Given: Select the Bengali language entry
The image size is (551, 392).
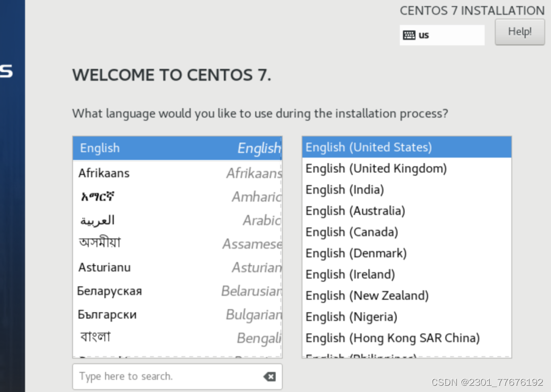Looking at the screenshot, I should pos(95,337).
